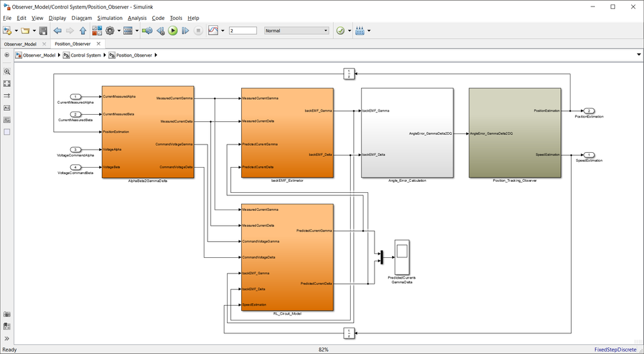Click the Update Diagram icon
This screenshot has height=354, width=644.
(x=147, y=30)
